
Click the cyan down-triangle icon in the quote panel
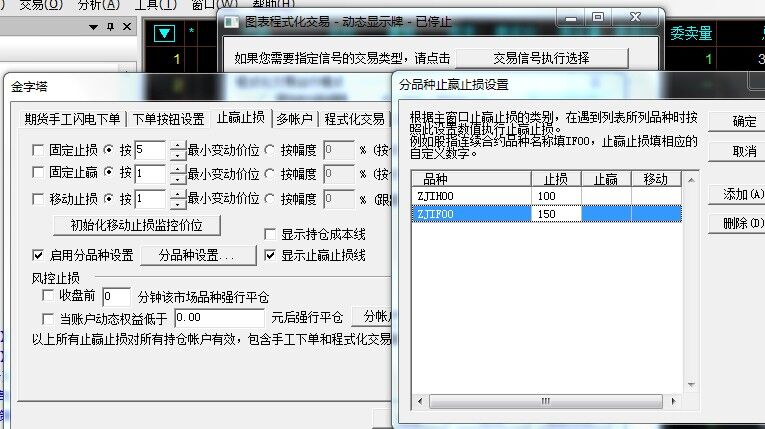pyautogui.click(x=164, y=33)
